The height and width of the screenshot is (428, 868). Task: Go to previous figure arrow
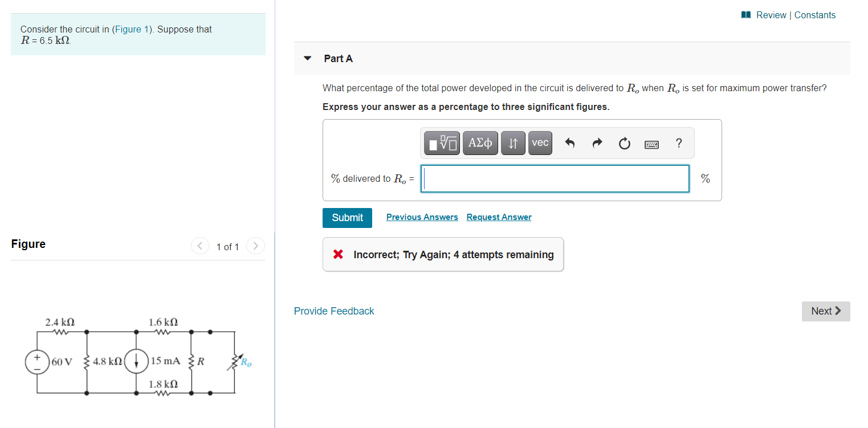tap(199, 246)
